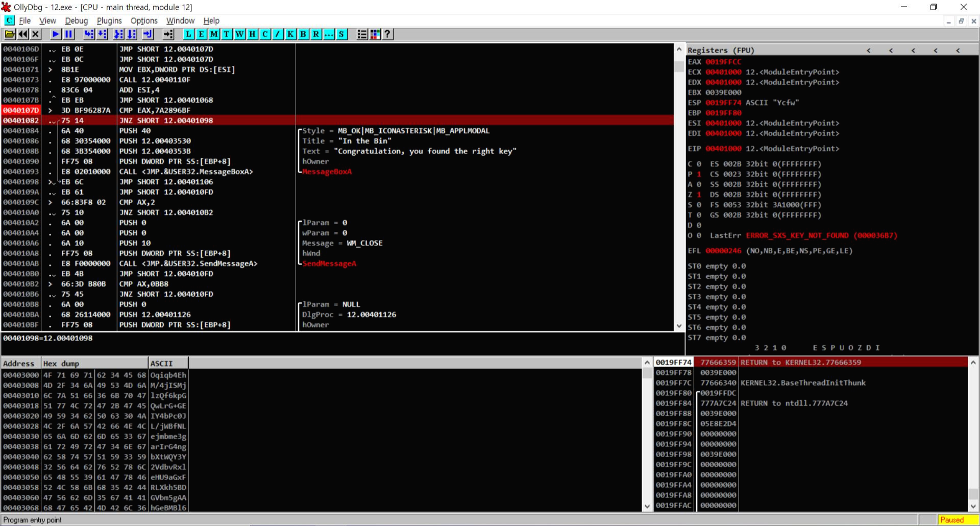Click the Address column header in dump
The height and width of the screenshot is (526, 980).
coord(21,364)
